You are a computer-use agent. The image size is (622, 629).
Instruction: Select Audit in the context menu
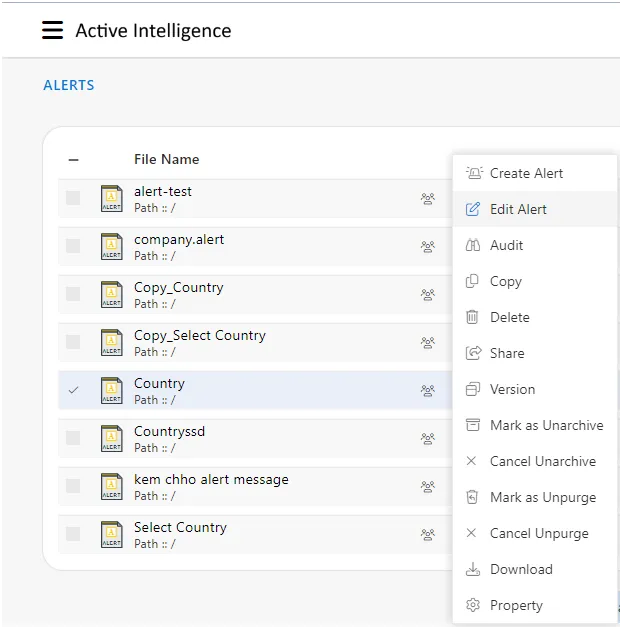click(x=535, y=245)
